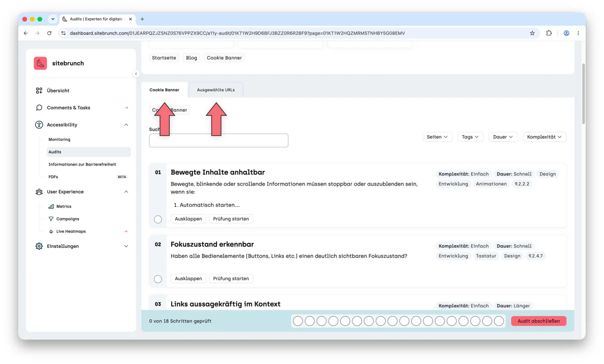Bookmark the page with the star icon
The width and height of the screenshot is (604, 364).
[532, 33]
